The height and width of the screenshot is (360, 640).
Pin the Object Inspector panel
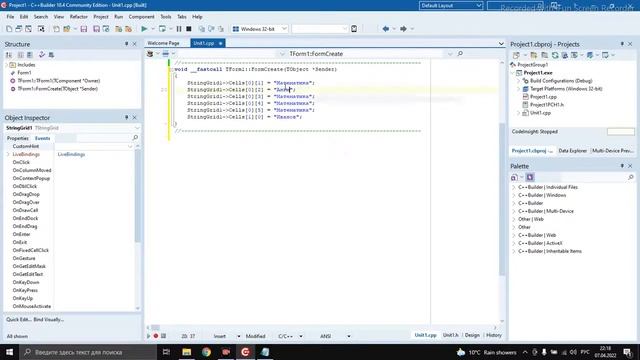[127, 118]
